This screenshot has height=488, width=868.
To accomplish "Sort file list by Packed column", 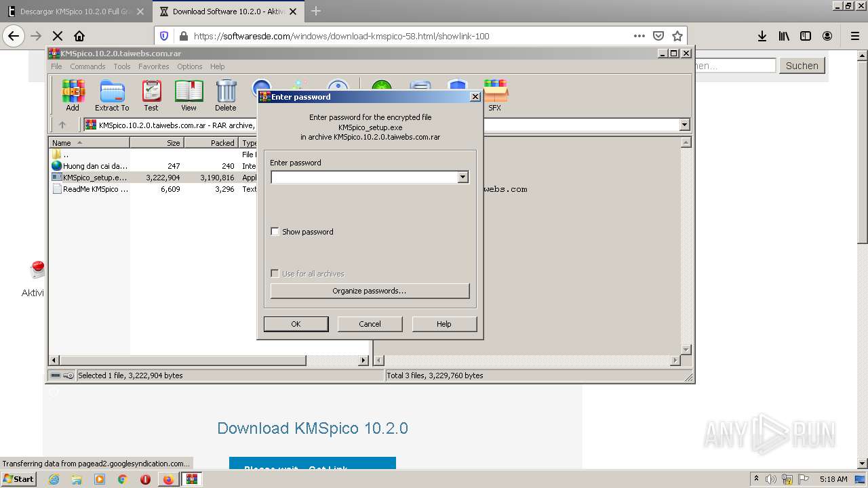I will [211, 143].
